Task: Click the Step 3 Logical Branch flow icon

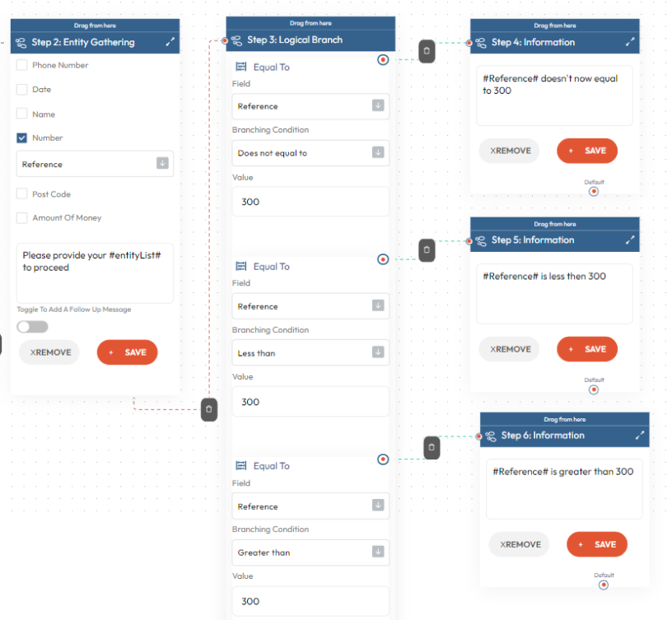Action: (236, 40)
